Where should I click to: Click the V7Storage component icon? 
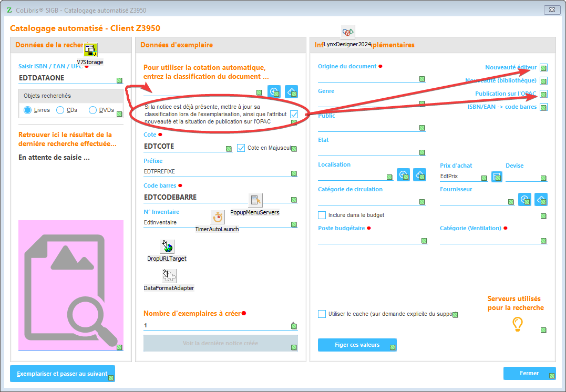[x=90, y=51]
